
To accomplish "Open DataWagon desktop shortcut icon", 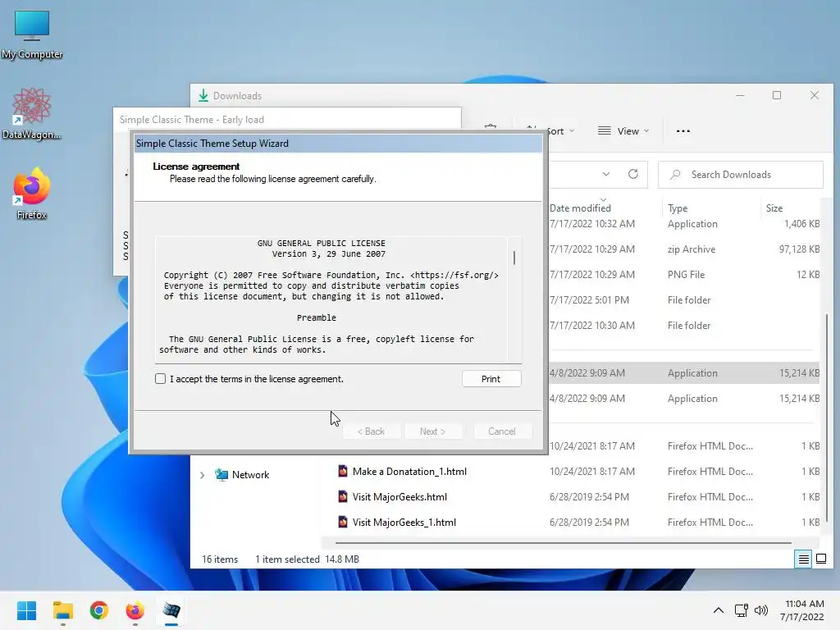I will (x=32, y=113).
